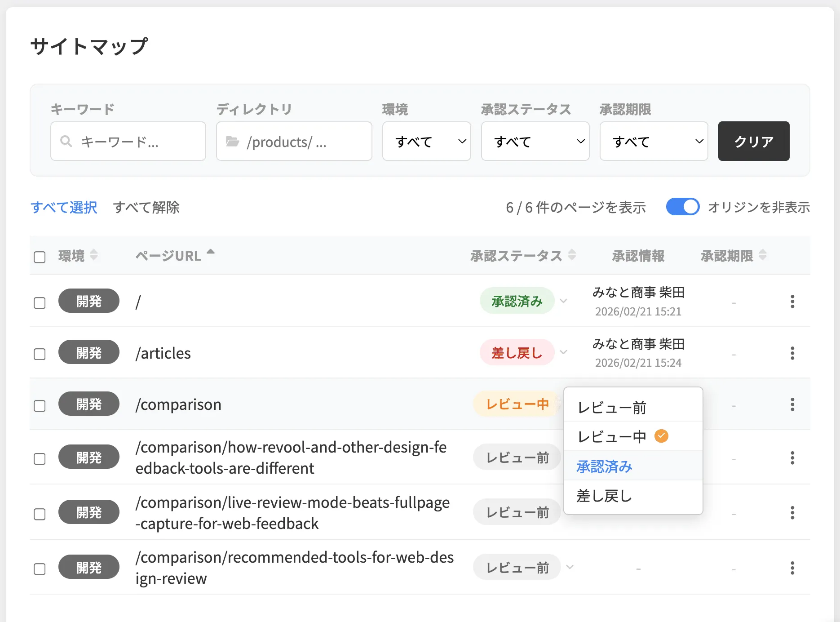Open the 環境 filter set to すべて
This screenshot has height=622, width=840.
click(x=426, y=141)
